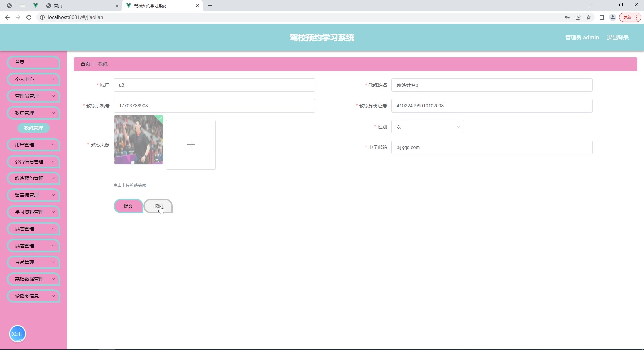
Task: Click the 点击上传教练头像 hint text
Action: pyautogui.click(x=130, y=185)
